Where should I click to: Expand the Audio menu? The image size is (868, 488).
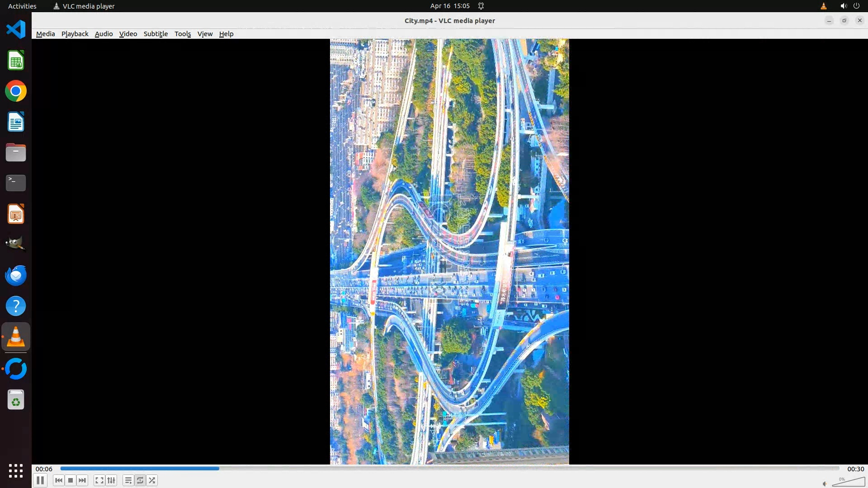tap(104, 34)
